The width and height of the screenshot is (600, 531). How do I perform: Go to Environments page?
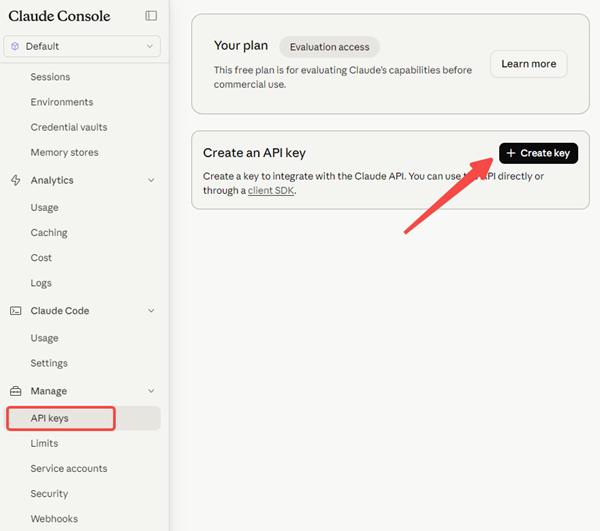[x=62, y=102]
